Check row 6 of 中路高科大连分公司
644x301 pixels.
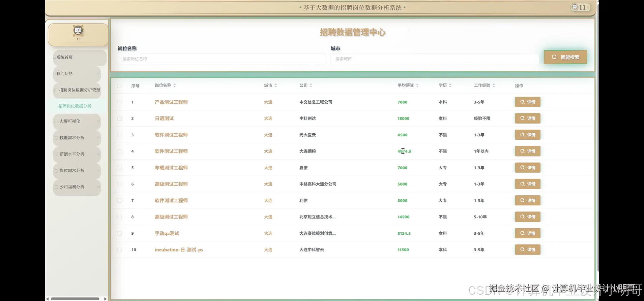click(119, 184)
